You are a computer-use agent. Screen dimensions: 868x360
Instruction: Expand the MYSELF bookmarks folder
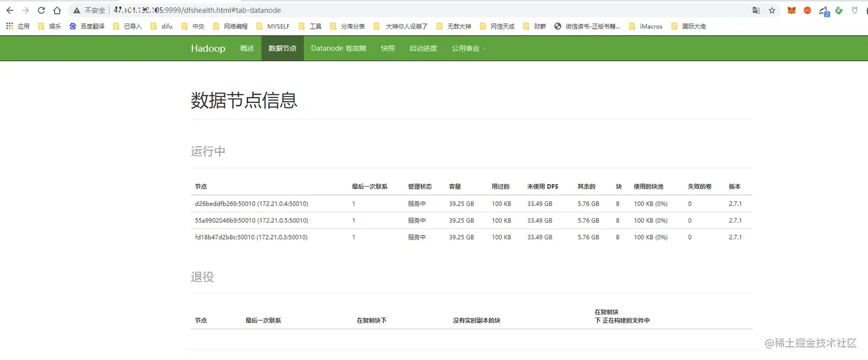tap(277, 26)
